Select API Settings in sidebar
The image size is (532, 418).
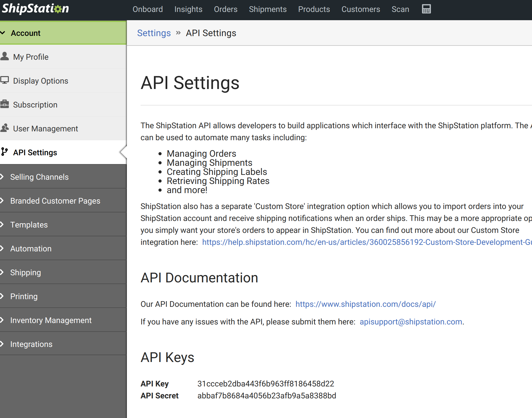point(63,152)
